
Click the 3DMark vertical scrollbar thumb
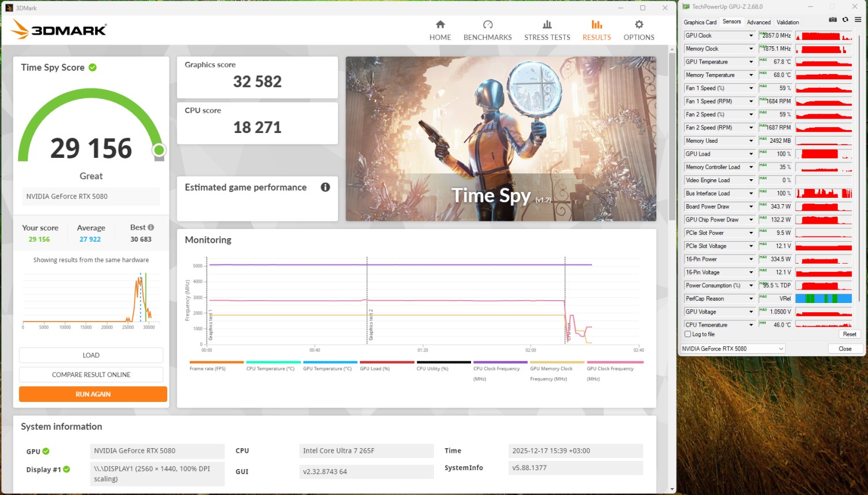point(672,136)
